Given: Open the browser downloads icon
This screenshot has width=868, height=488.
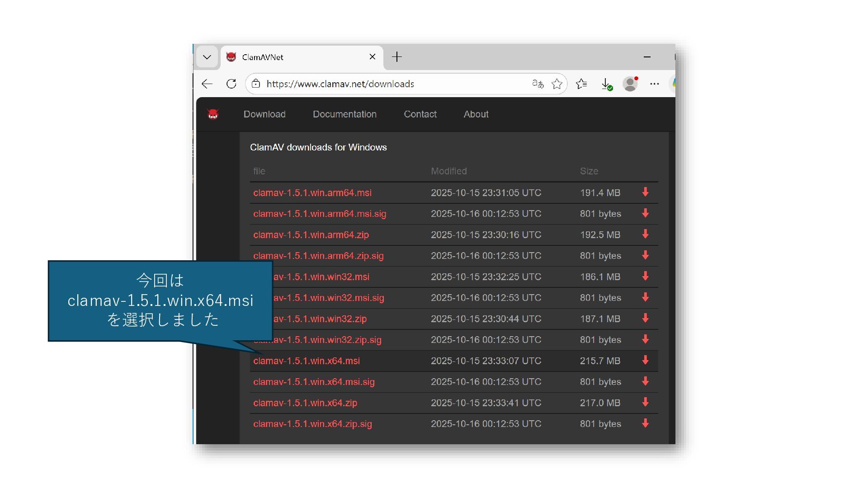Looking at the screenshot, I should [x=606, y=84].
